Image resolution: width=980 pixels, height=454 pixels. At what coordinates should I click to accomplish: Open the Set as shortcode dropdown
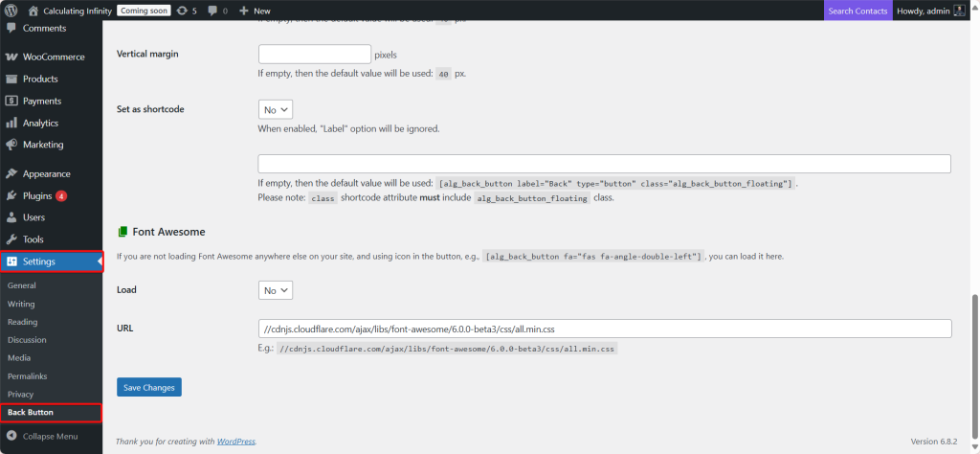(276, 110)
